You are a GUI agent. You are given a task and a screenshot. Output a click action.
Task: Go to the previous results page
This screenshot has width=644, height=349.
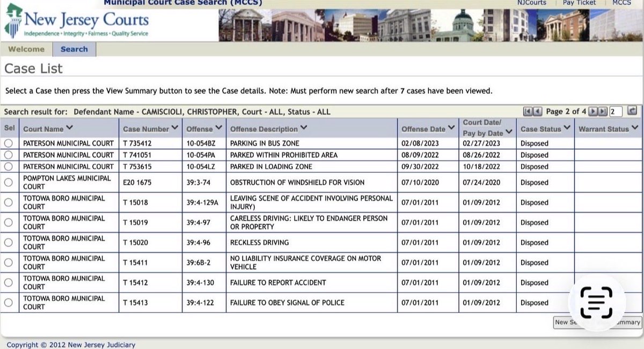[538, 111]
